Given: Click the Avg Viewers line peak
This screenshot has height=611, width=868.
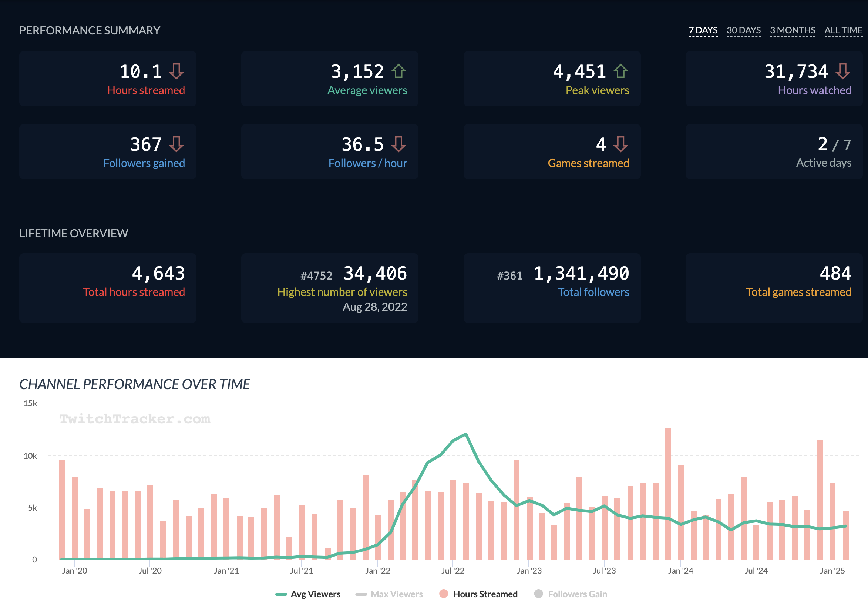Looking at the screenshot, I should pos(466,434).
